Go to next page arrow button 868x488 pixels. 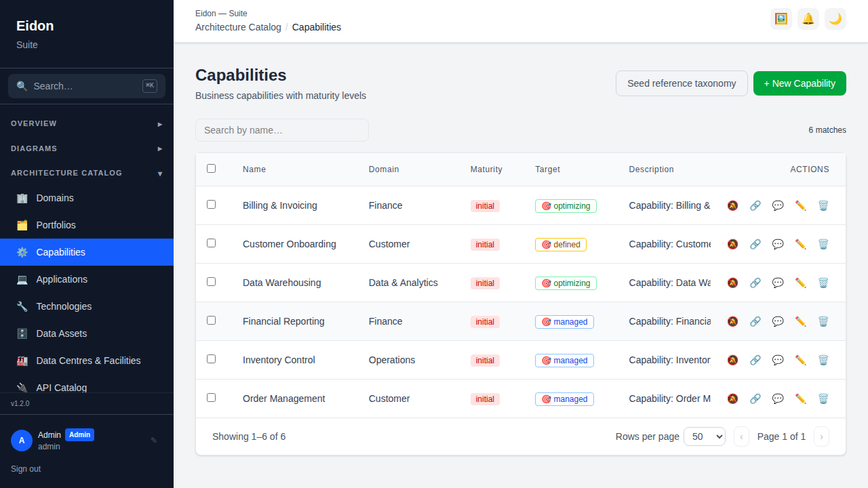821,436
